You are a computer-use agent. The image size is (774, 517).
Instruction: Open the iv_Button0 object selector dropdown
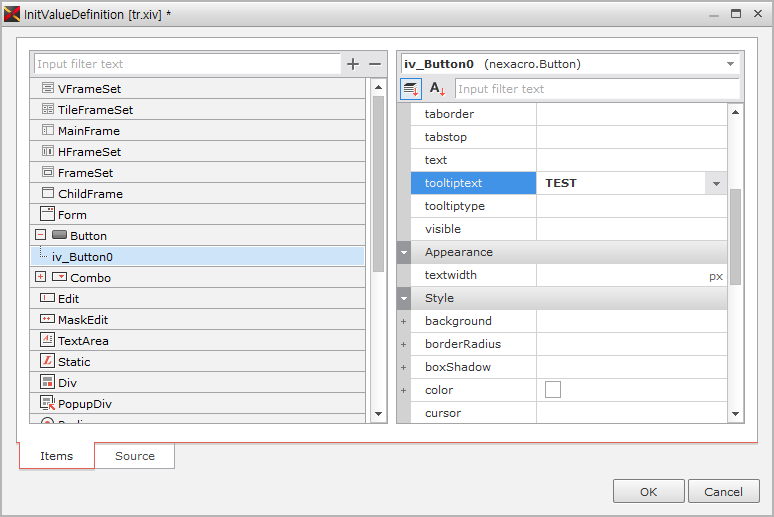point(730,64)
